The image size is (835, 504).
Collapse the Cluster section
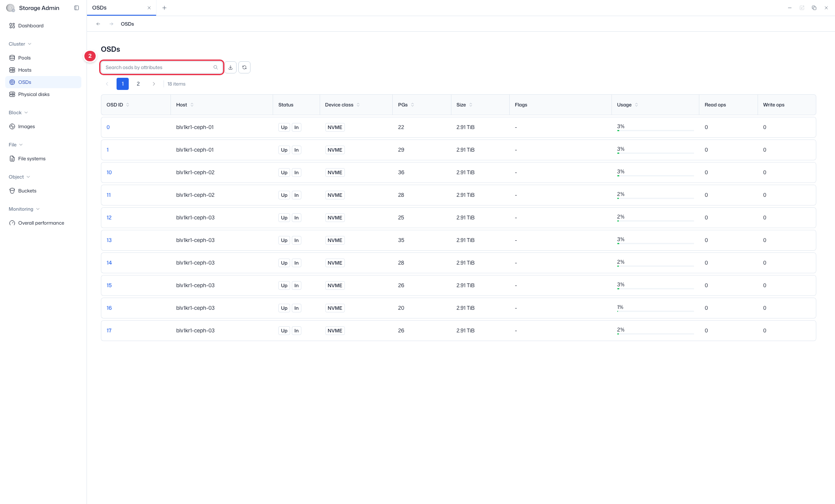click(x=20, y=44)
